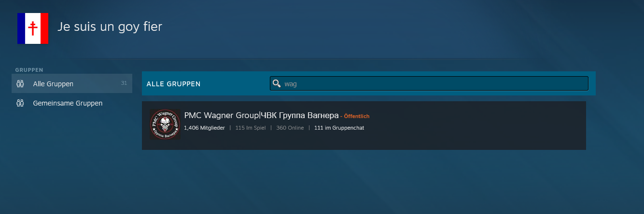
Task: Click the 360 Online stat
Action: tap(290, 128)
